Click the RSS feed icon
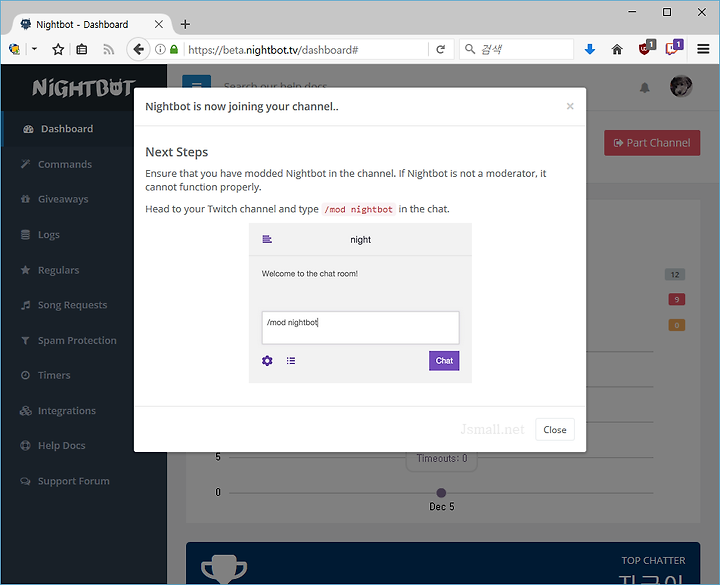The width and height of the screenshot is (720, 585). pos(108,49)
